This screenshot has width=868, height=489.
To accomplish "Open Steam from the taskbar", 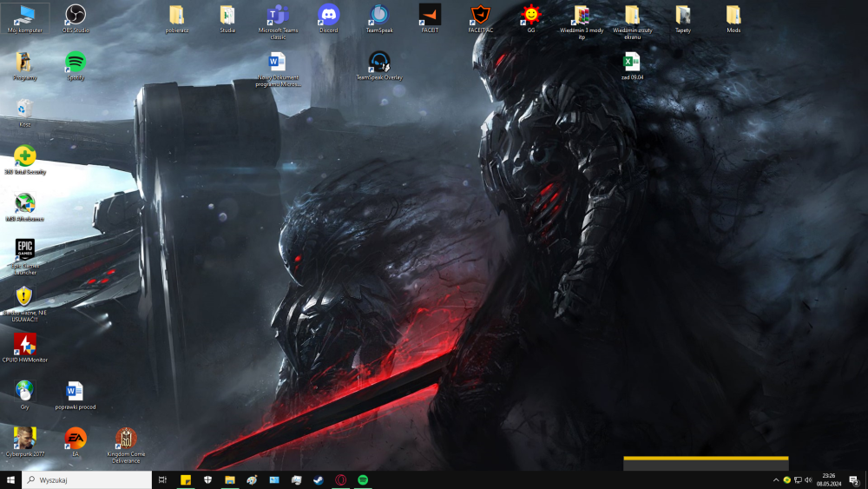I will tap(319, 479).
